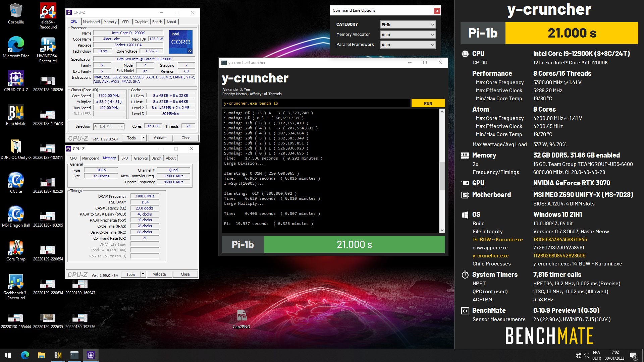Open Bench tab in top CPU-Z
The height and width of the screenshot is (362, 644).
point(157,22)
